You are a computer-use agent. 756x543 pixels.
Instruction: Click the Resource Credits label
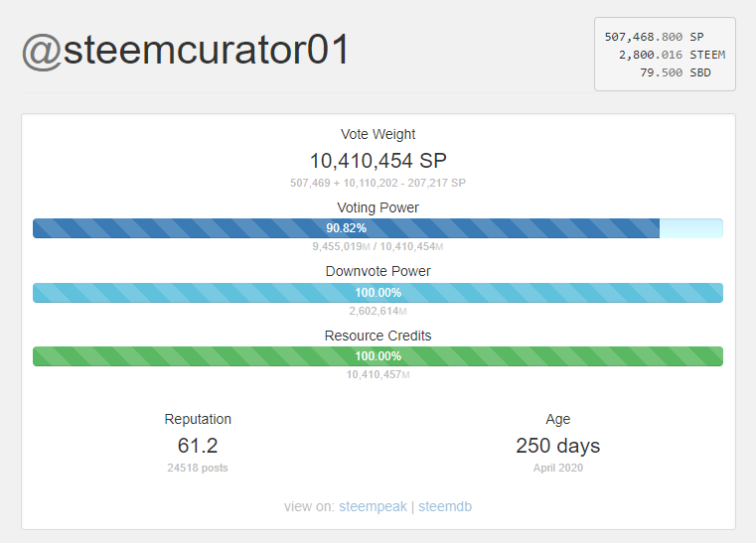378,336
